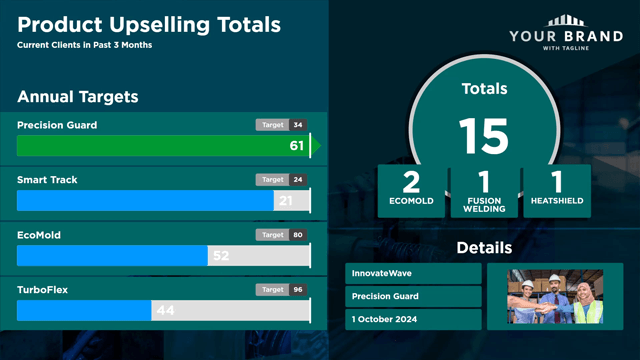Open the Heatshield totals tile
Image resolution: width=640 pixels, height=360 pixels.
[x=557, y=191]
